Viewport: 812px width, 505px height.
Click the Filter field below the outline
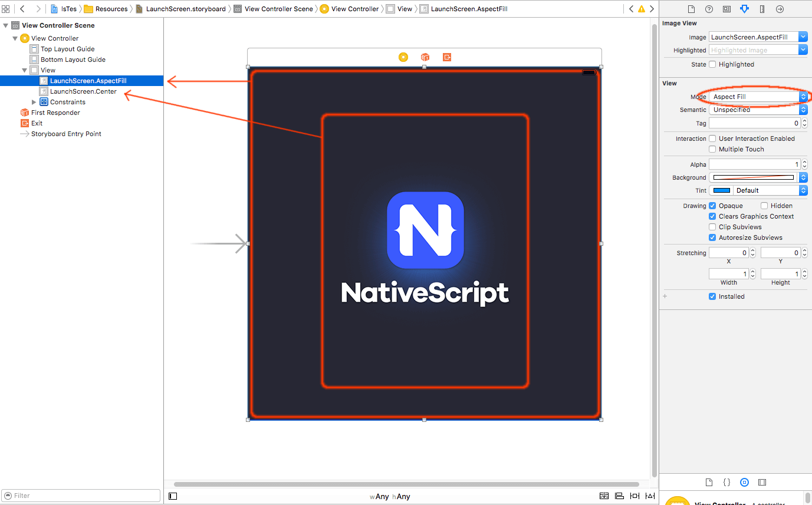[x=81, y=496]
